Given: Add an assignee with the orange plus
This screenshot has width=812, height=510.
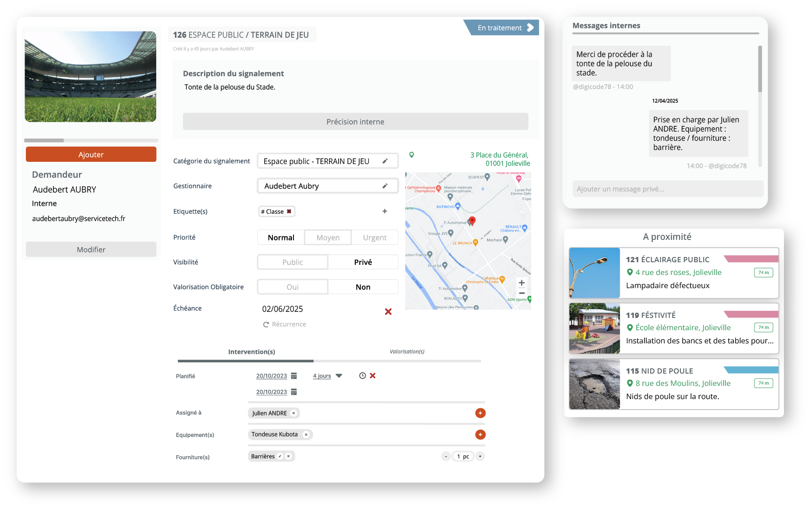Looking at the screenshot, I should pos(480,413).
